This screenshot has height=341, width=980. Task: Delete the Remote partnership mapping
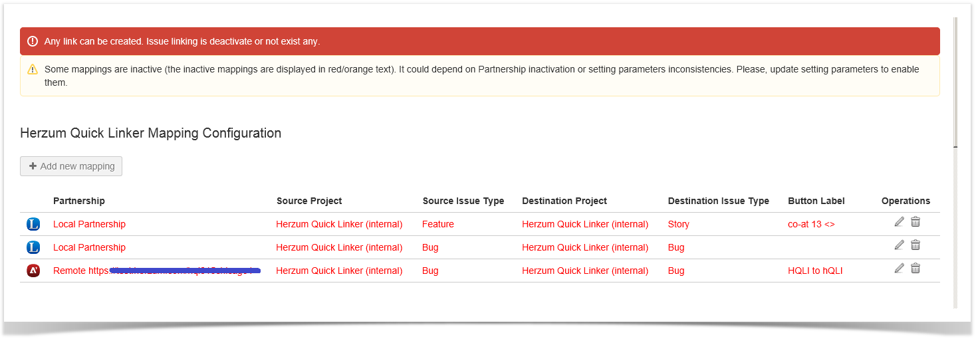click(916, 269)
